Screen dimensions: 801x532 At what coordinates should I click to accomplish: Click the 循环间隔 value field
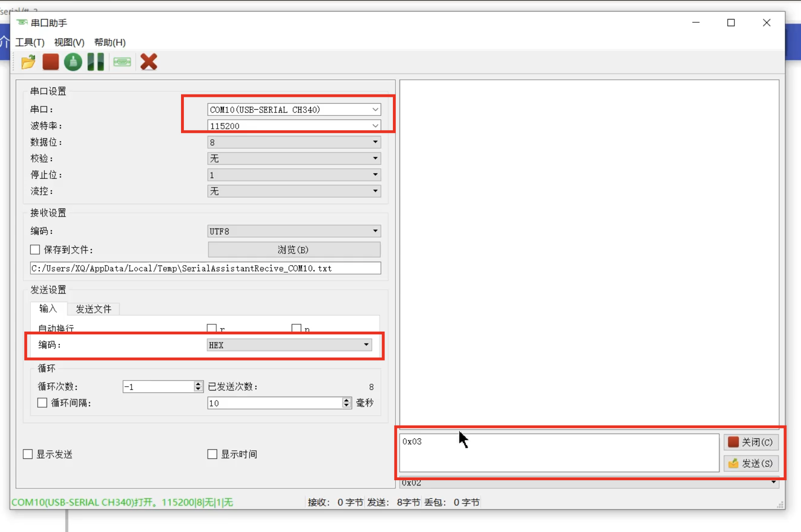(x=275, y=403)
